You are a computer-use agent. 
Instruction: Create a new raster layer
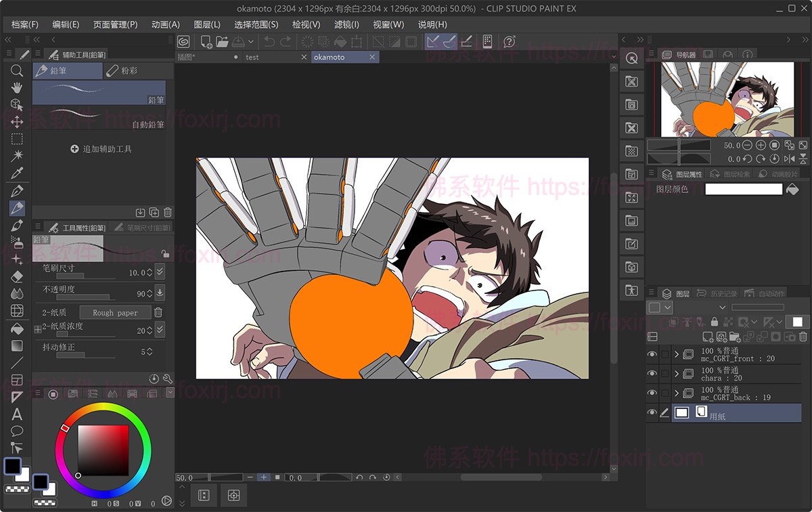point(707,337)
